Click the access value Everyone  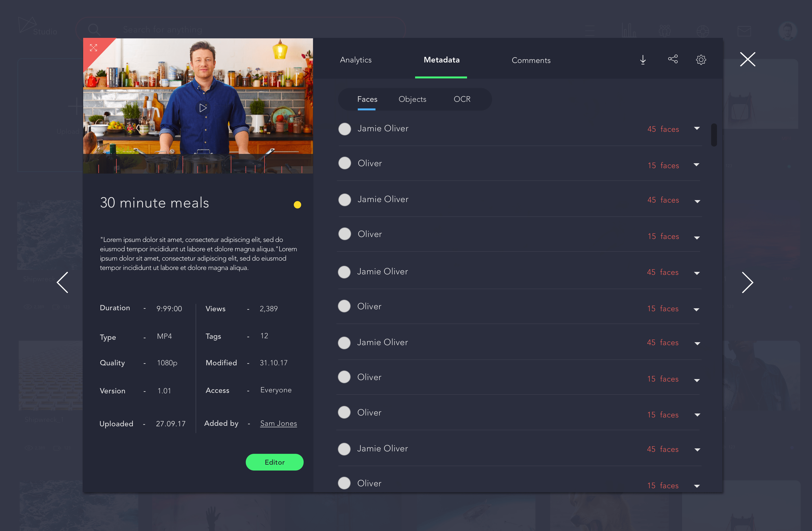tap(276, 390)
